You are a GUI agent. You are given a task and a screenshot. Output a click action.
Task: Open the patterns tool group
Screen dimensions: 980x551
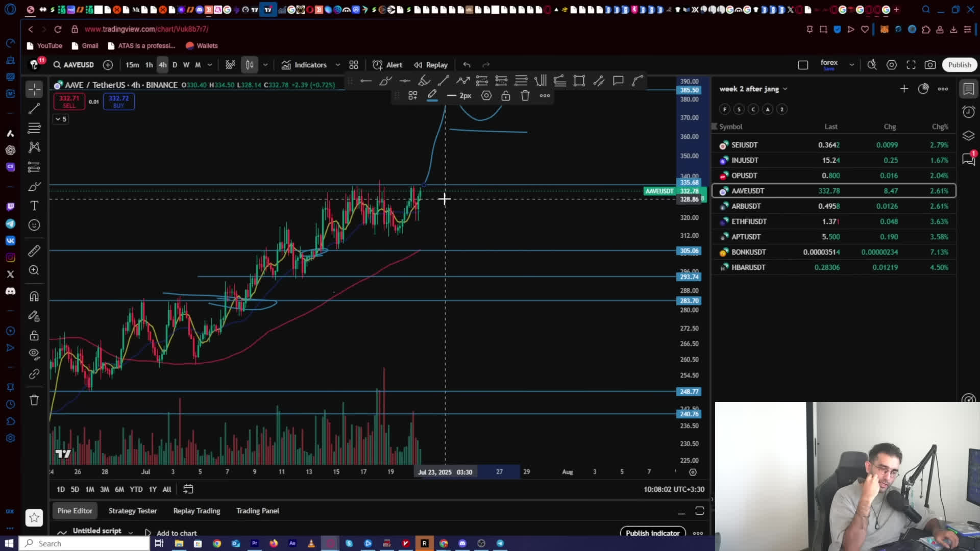click(x=34, y=147)
